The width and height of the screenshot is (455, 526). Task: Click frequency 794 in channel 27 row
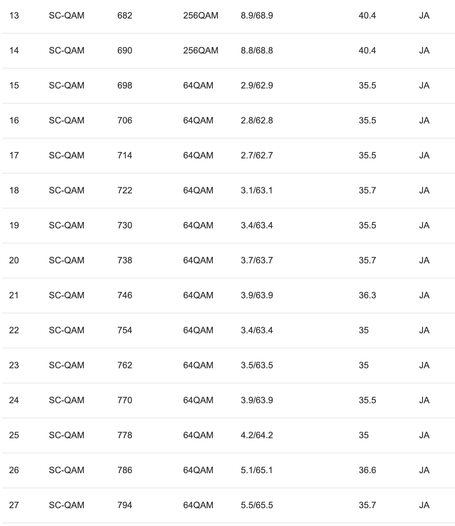[124, 505]
